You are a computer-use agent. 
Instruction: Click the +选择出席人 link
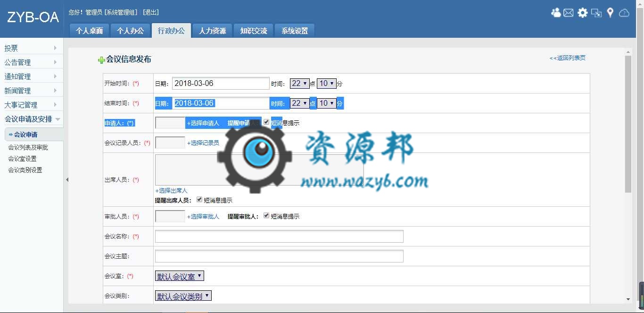pyautogui.click(x=172, y=191)
